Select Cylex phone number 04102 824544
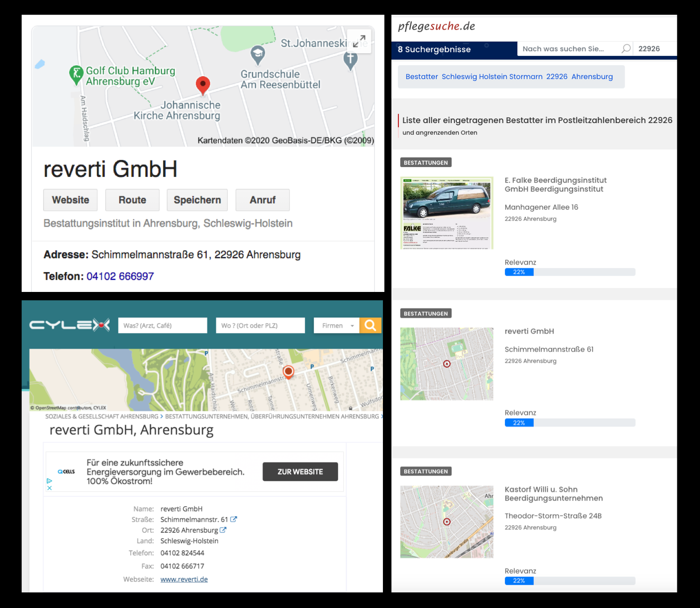 pos(182,553)
